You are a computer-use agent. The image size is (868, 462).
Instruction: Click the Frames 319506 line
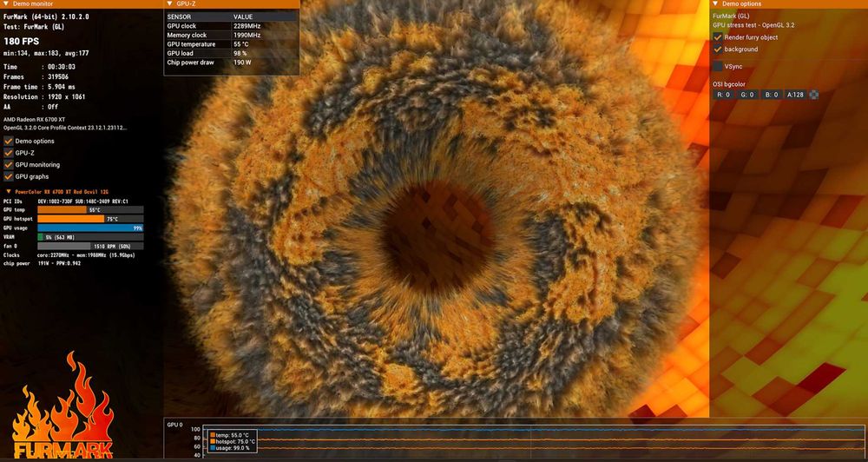click(x=36, y=77)
